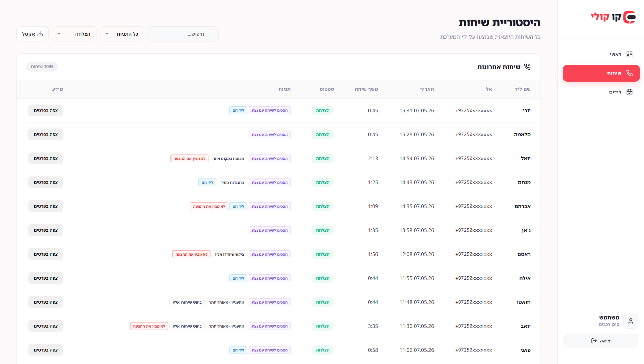The width and height of the screenshot is (644, 364).
Task: Click the סטטוס column header
Action: pyautogui.click(x=327, y=89)
